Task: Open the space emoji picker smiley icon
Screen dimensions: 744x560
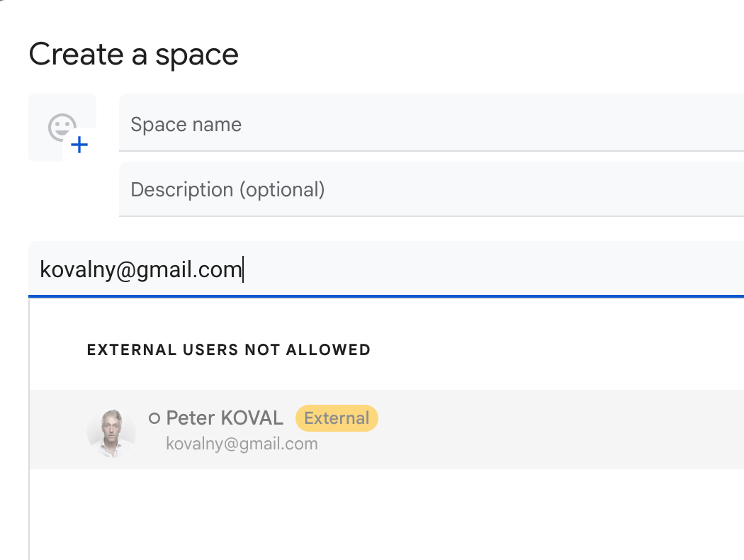Action: 60,128
